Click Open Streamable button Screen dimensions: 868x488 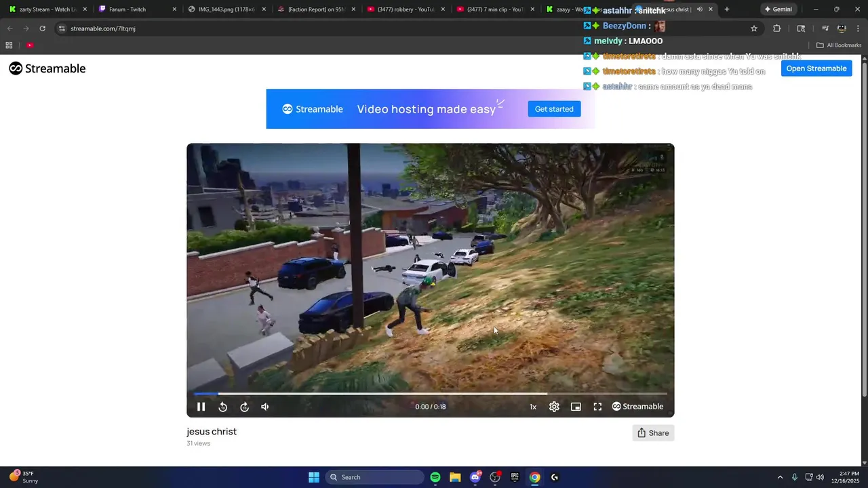coord(816,68)
